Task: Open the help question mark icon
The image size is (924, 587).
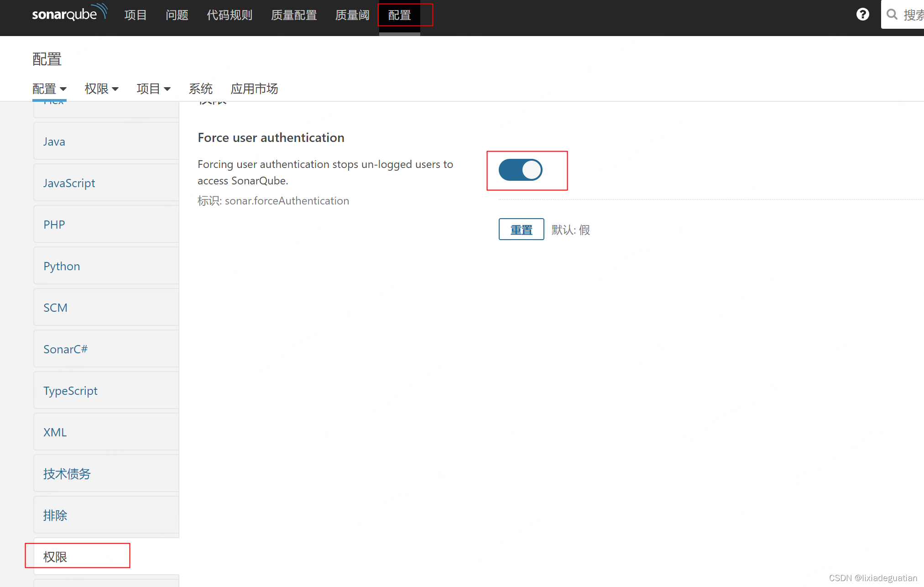Action: click(x=862, y=15)
